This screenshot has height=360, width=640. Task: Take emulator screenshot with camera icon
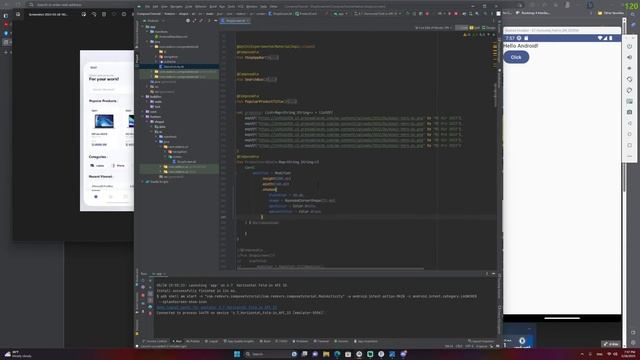(629, 112)
